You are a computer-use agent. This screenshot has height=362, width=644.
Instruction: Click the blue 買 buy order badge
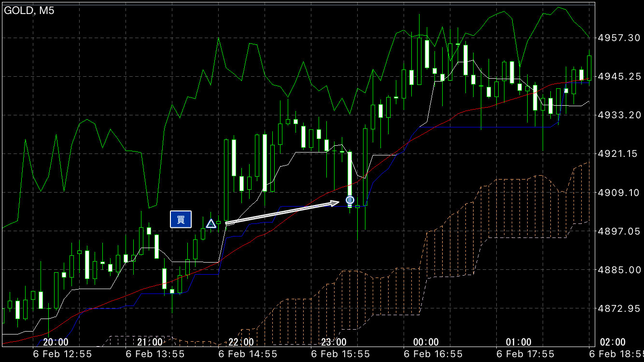(x=181, y=219)
